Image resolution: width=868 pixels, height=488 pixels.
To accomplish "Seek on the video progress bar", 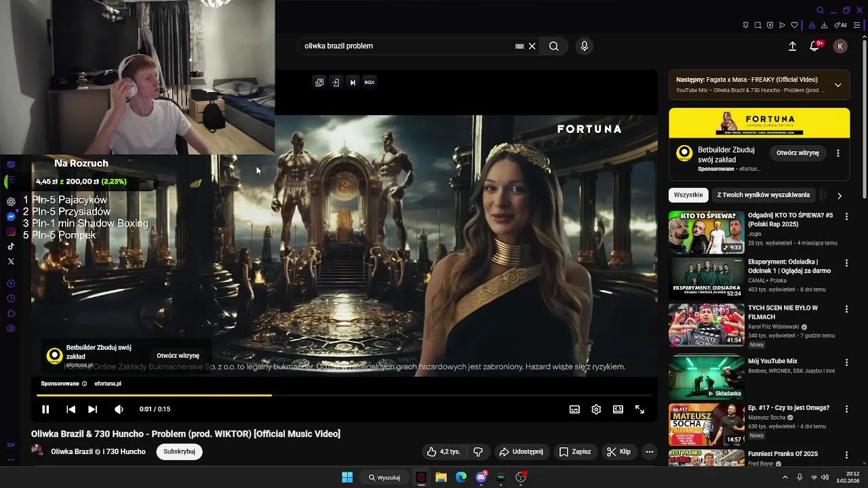I will 344,395.
